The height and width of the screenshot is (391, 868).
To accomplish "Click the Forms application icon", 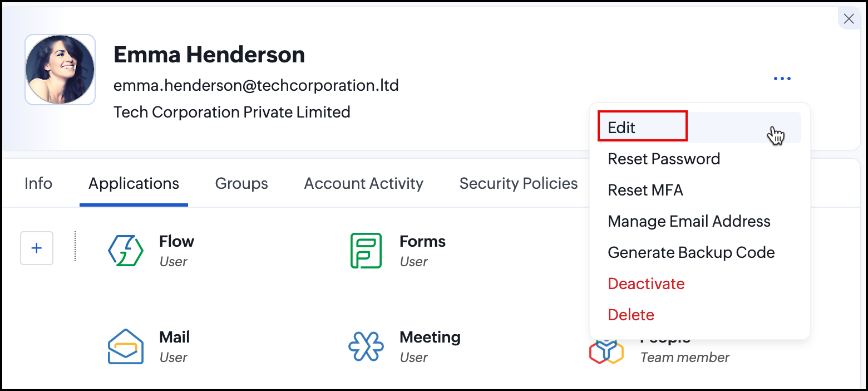I will (x=366, y=251).
